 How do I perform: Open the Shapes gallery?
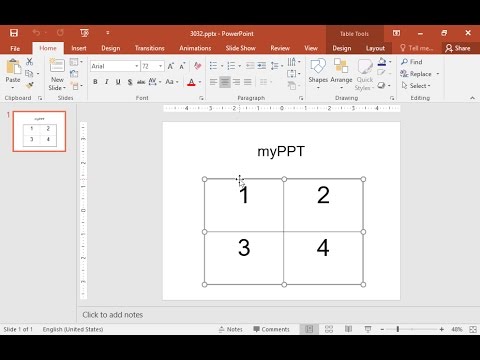point(318,74)
